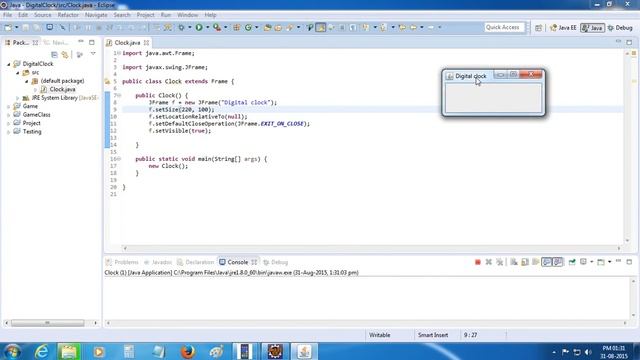
Task: Expand the JRE System Library node
Action: (x=18, y=98)
